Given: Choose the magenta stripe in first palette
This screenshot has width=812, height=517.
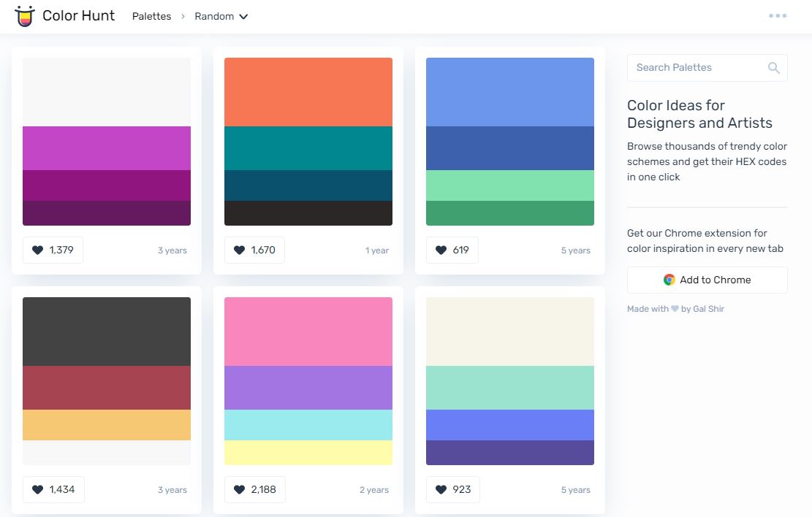Looking at the screenshot, I should pos(106,148).
